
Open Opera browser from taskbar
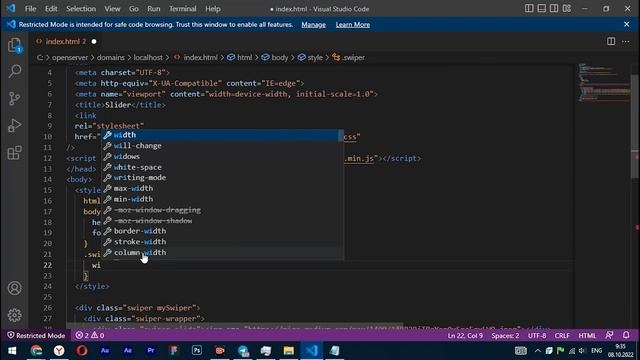[x=82, y=351]
